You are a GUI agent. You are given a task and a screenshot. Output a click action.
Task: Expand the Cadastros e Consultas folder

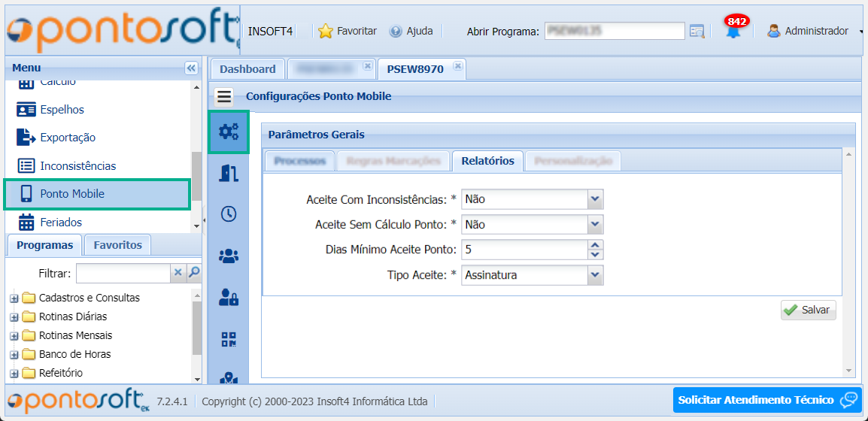(x=14, y=298)
